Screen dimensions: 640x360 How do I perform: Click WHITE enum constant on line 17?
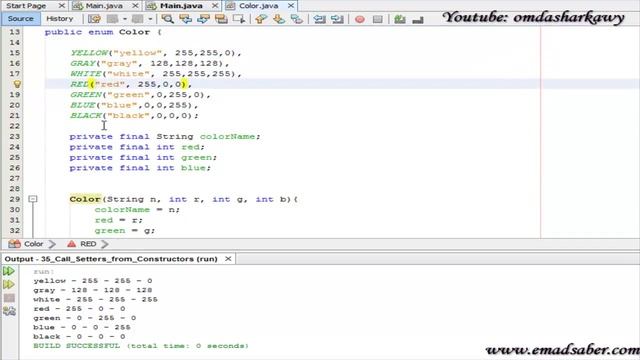click(85, 74)
